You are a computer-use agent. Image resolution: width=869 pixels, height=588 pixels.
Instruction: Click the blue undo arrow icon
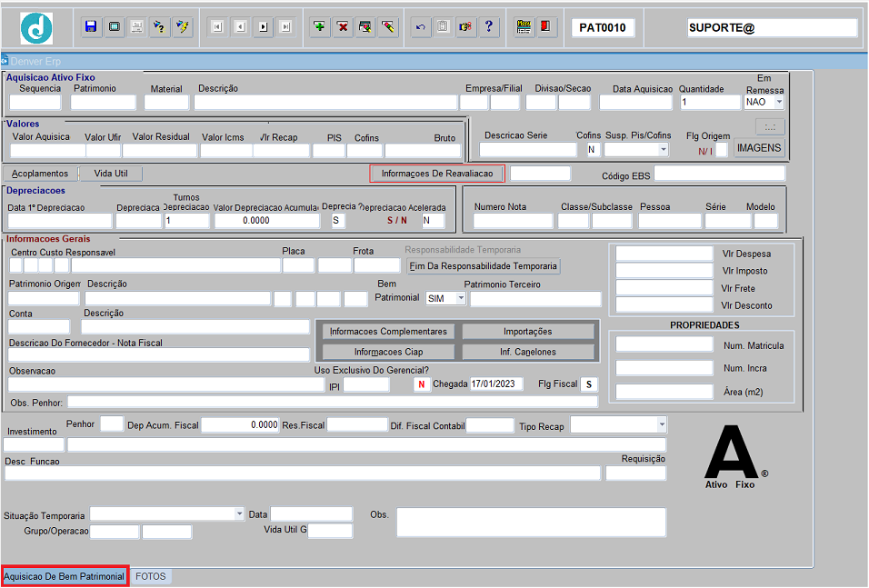(x=421, y=26)
